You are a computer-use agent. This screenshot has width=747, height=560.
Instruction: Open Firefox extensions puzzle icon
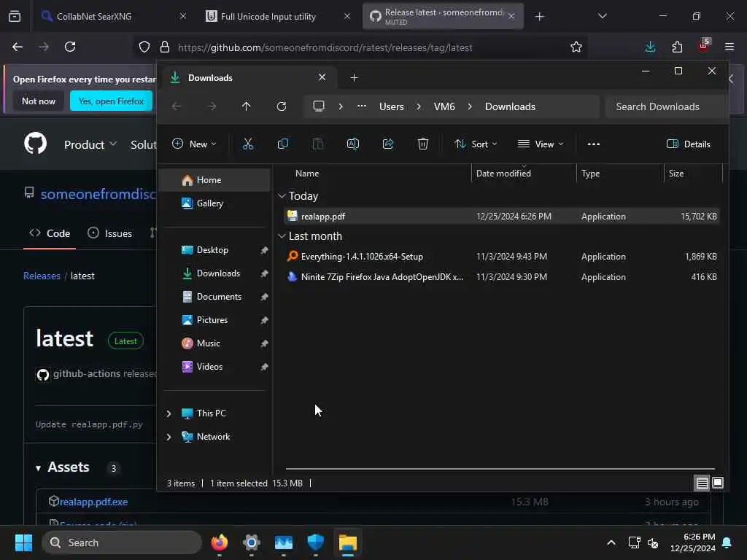tap(677, 47)
